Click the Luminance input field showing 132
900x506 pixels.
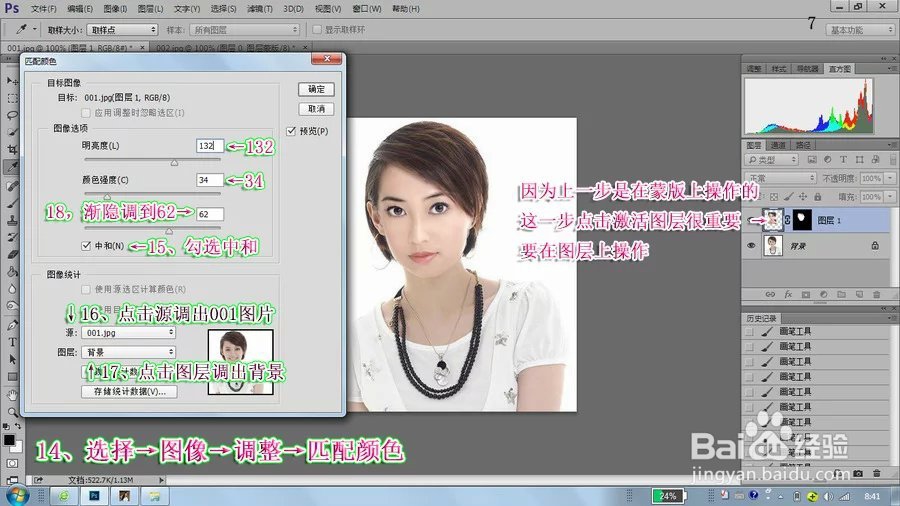coord(210,146)
